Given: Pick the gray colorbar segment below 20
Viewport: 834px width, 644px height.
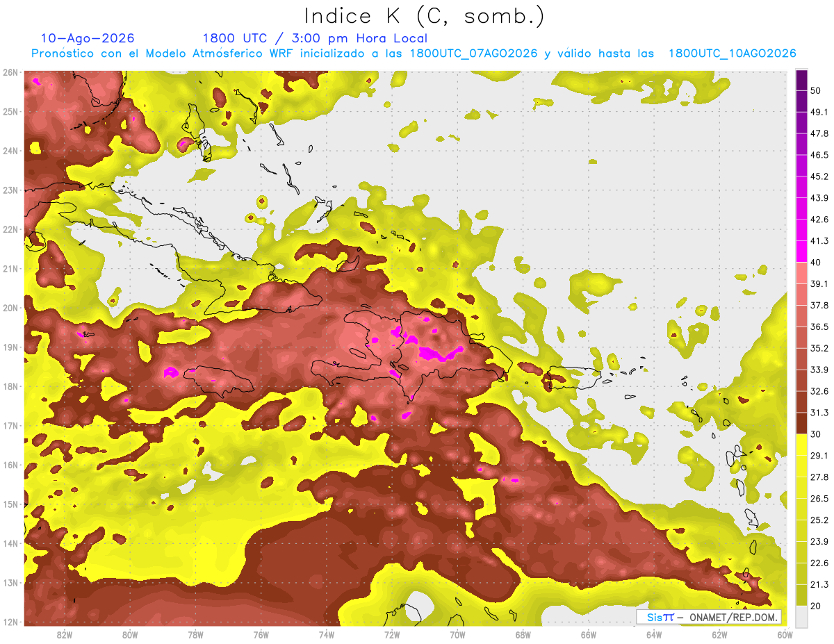Looking at the screenshot, I should tap(801, 616).
